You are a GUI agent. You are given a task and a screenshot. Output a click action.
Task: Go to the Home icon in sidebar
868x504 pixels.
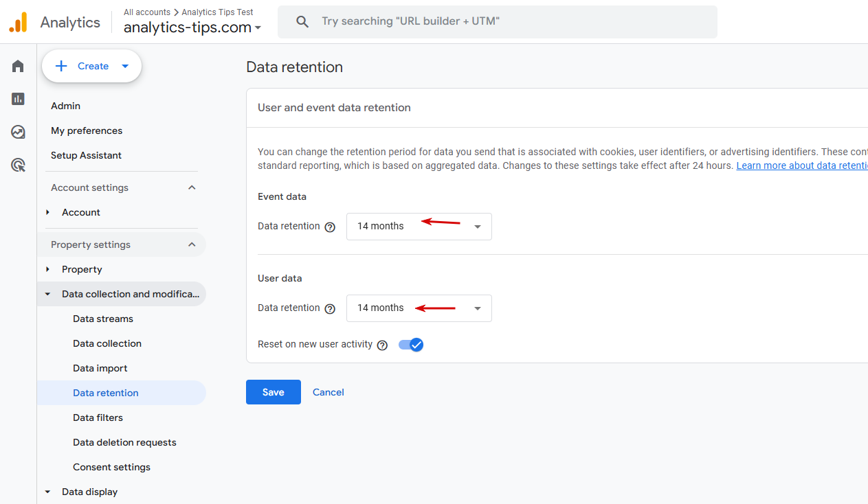click(x=18, y=66)
